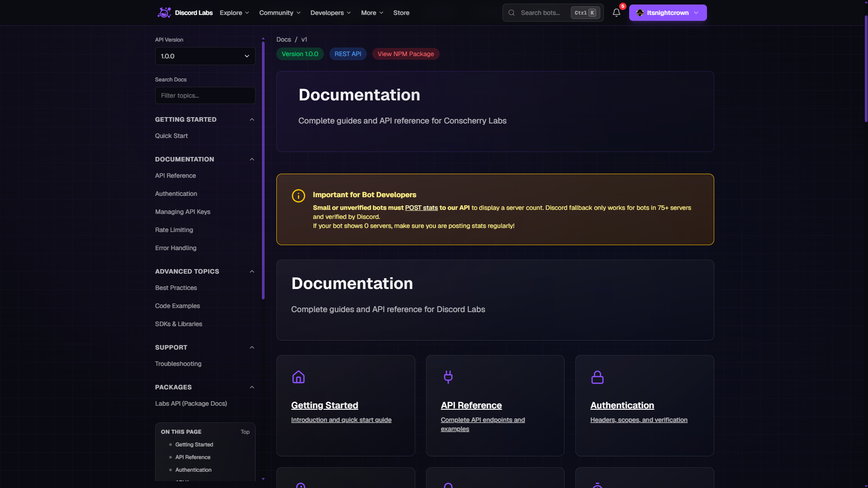Follow the POST stats link
This screenshot has height=488, width=868.
point(421,208)
